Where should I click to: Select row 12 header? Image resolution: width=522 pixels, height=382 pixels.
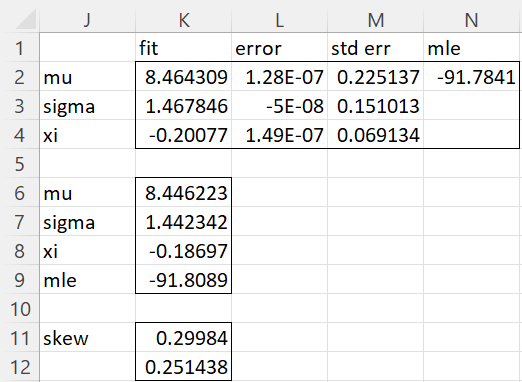19,366
